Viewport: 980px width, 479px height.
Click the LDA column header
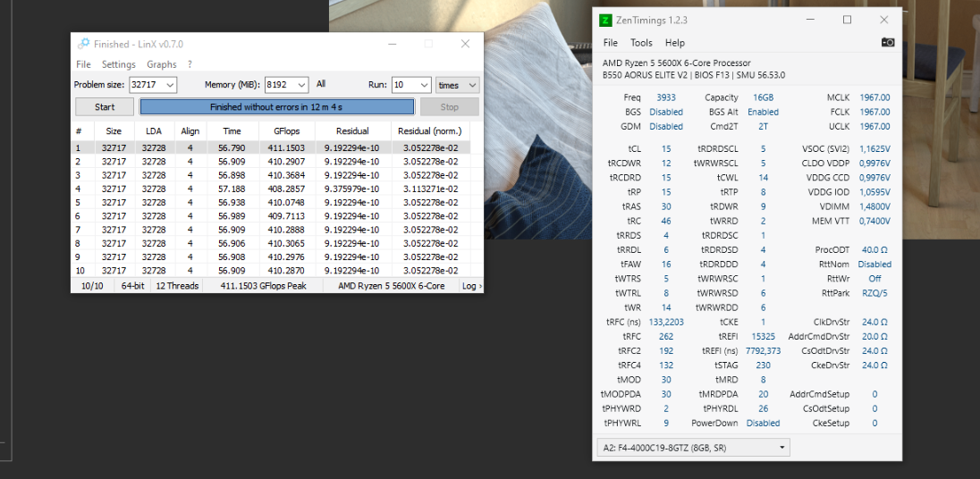154,131
